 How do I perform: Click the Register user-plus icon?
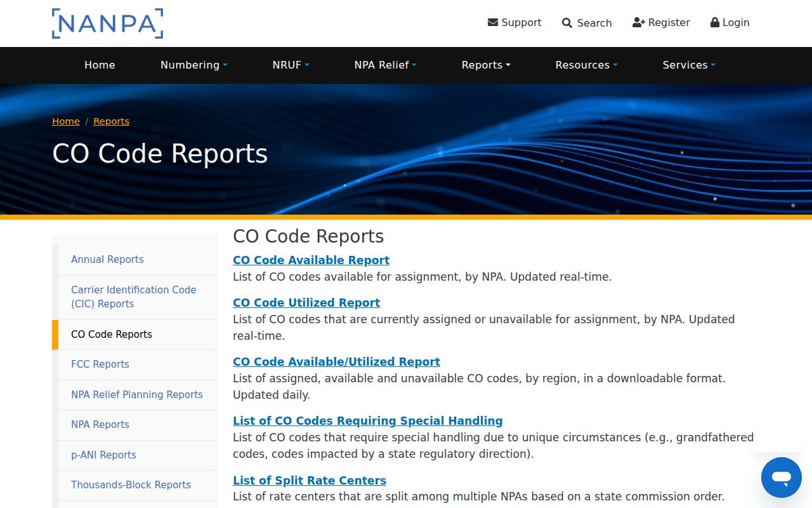point(639,22)
